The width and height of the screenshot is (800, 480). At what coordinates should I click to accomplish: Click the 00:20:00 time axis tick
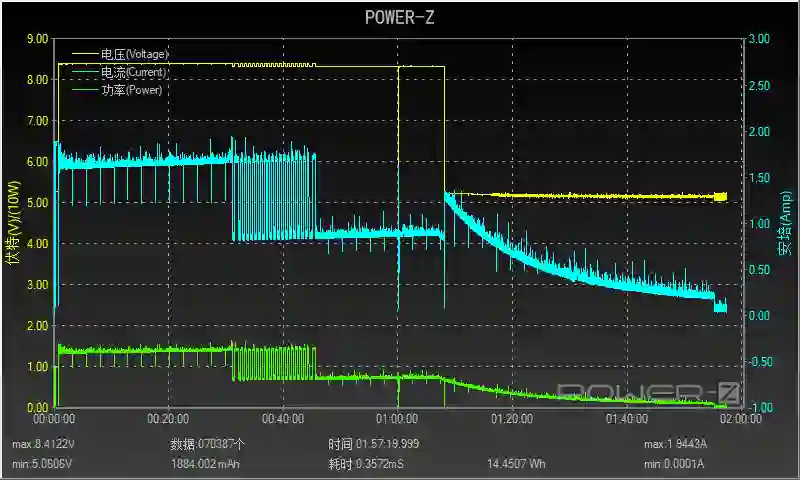(168, 419)
